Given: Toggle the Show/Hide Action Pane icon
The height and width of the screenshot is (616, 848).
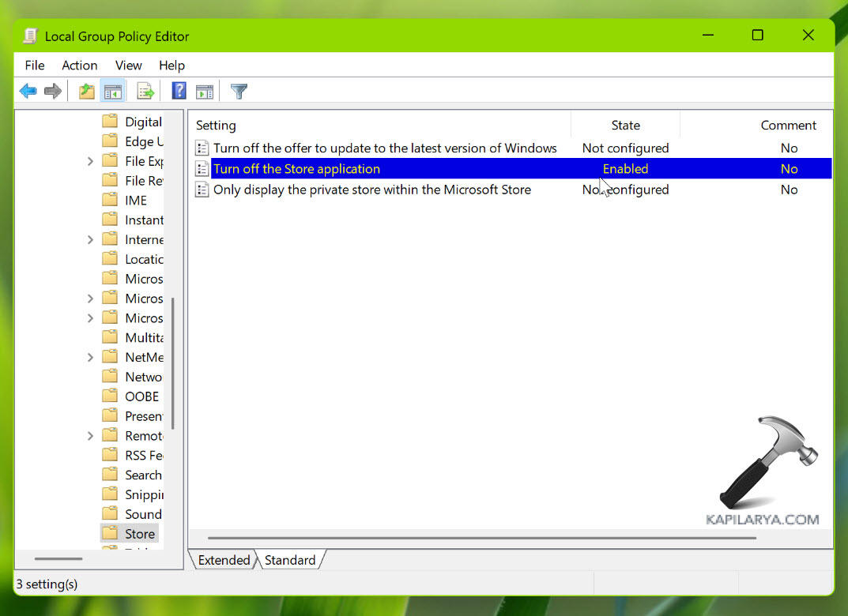Looking at the screenshot, I should tap(205, 92).
